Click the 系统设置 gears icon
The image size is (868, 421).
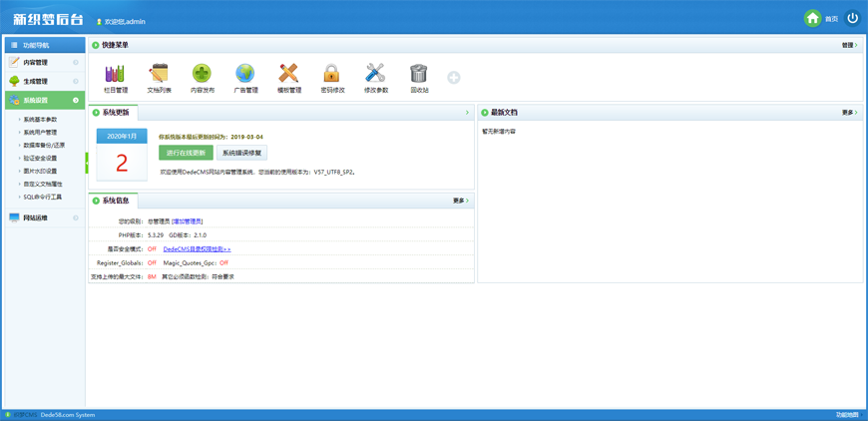point(14,100)
